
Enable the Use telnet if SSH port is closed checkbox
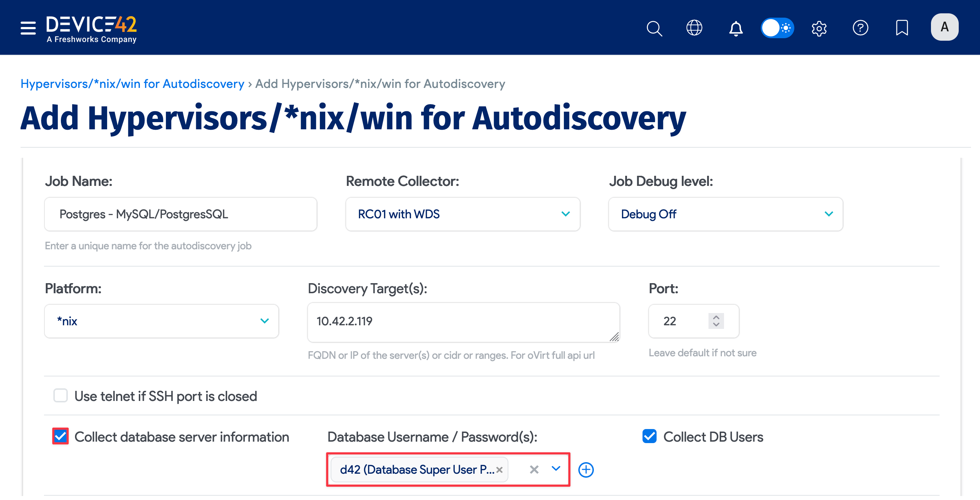pyautogui.click(x=61, y=396)
